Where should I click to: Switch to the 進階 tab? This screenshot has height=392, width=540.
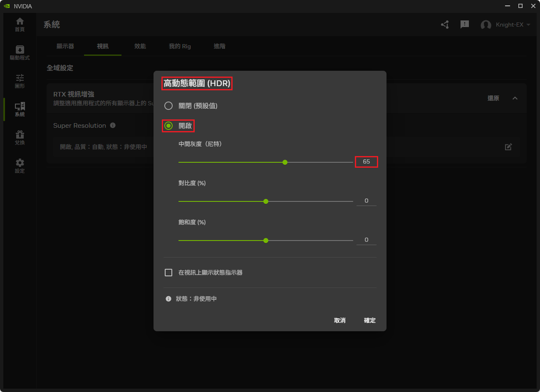(219, 46)
